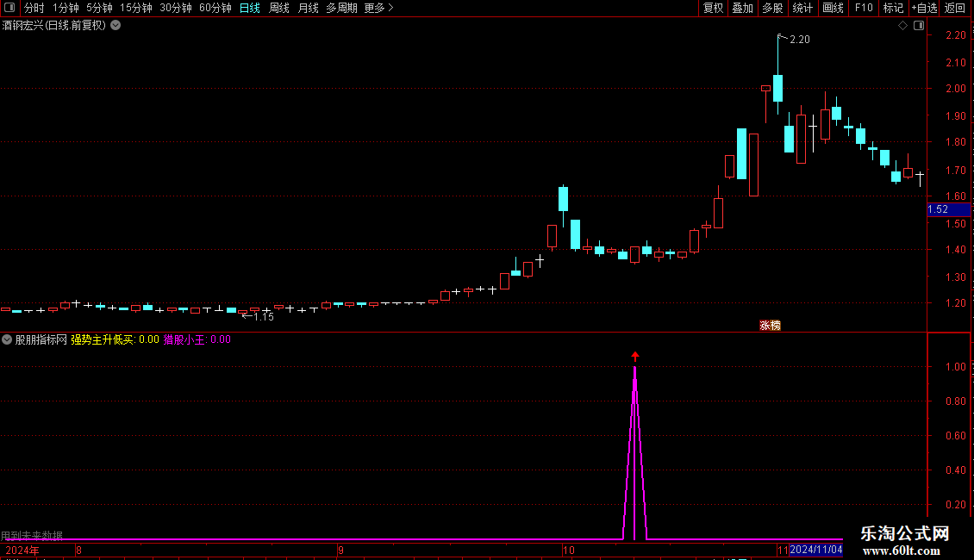
Task: Click the 用到未来数据 notice text
Action: pos(32,535)
